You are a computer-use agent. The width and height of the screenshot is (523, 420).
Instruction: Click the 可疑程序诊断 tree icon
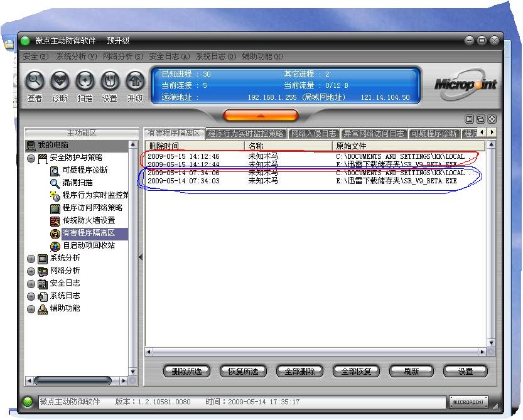[x=55, y=171]
